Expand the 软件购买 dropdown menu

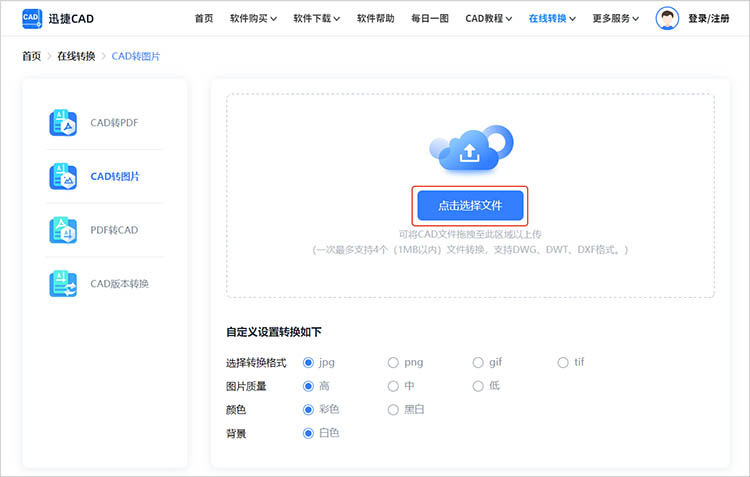254,19
